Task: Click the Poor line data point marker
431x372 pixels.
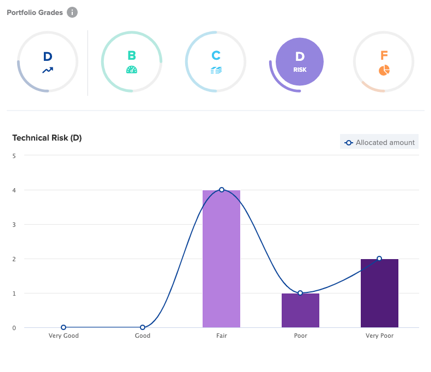Action: tap(300, 293)
